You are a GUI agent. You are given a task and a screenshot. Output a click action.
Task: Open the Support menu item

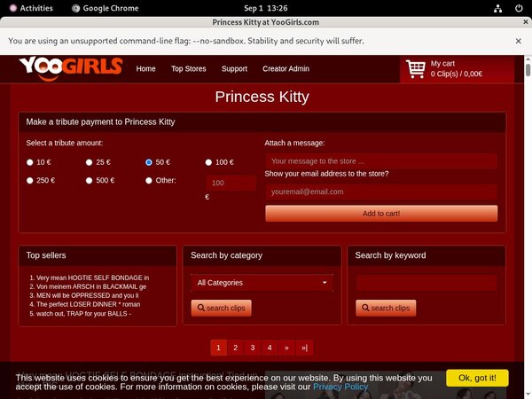click(234, 68)
